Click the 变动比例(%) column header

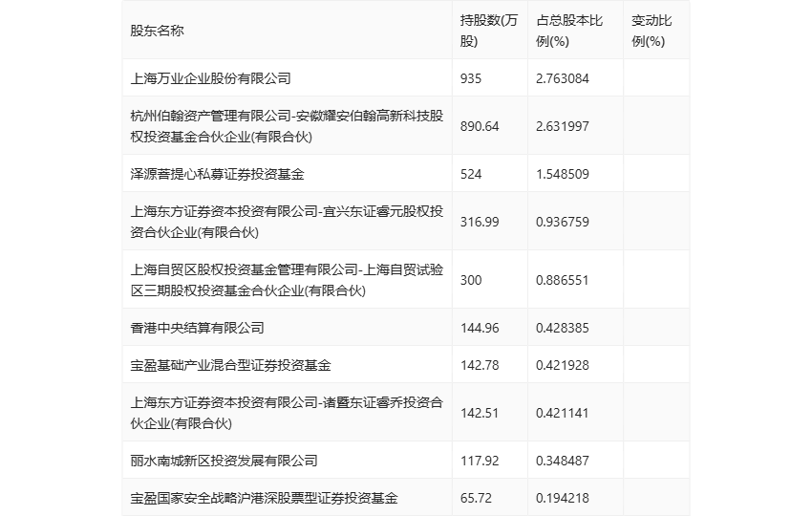(x=652, y=32)
